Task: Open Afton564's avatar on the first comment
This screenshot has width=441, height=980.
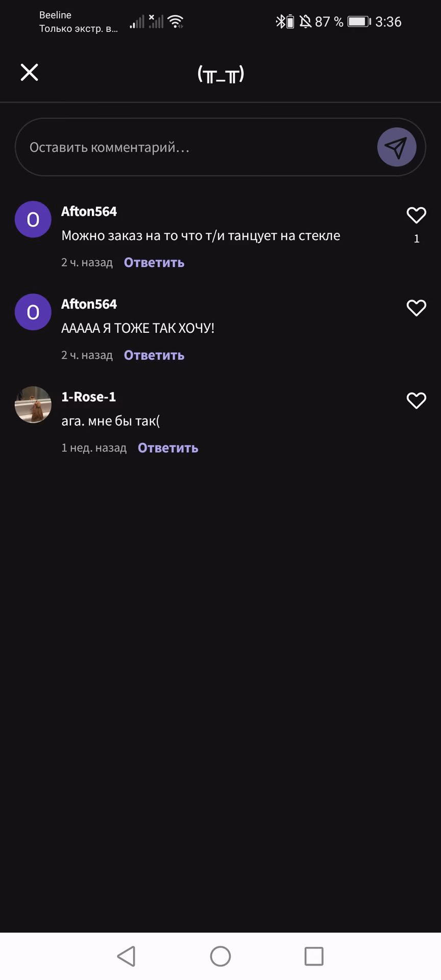Action: pyautogui.click(x=33, y=219)
